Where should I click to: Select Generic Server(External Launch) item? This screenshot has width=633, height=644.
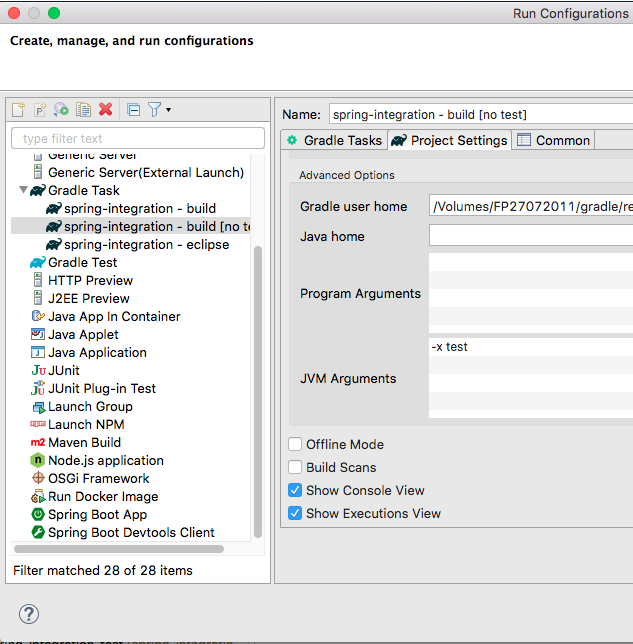146,172
